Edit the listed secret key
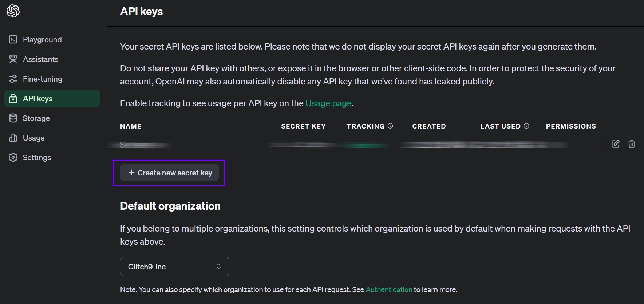The height and width of the screenshot is (304, 644). point(615,144)
